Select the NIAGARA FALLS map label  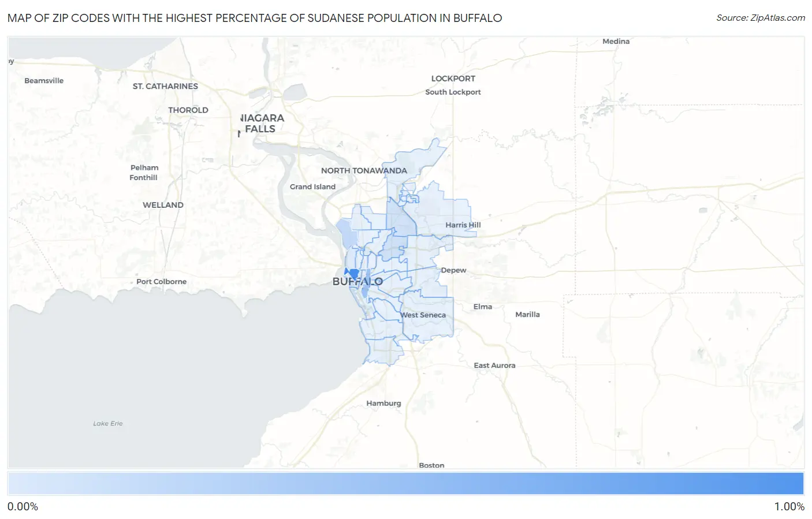pos(262,124)
